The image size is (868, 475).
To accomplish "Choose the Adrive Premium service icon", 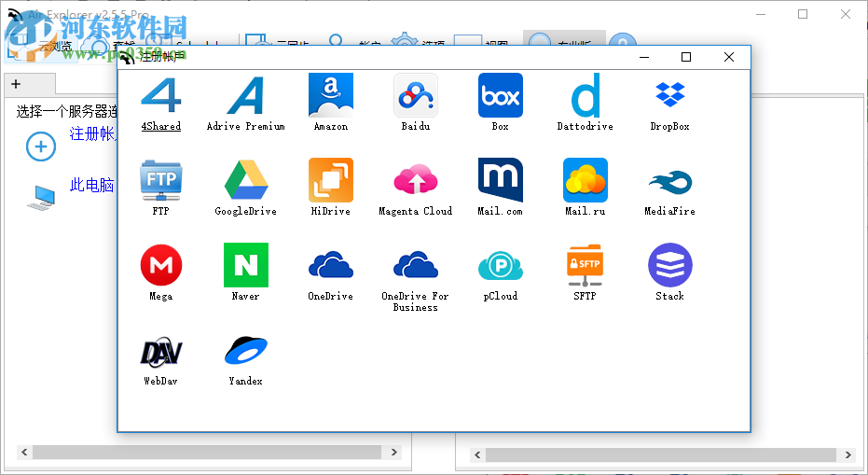I will [246, 95].
